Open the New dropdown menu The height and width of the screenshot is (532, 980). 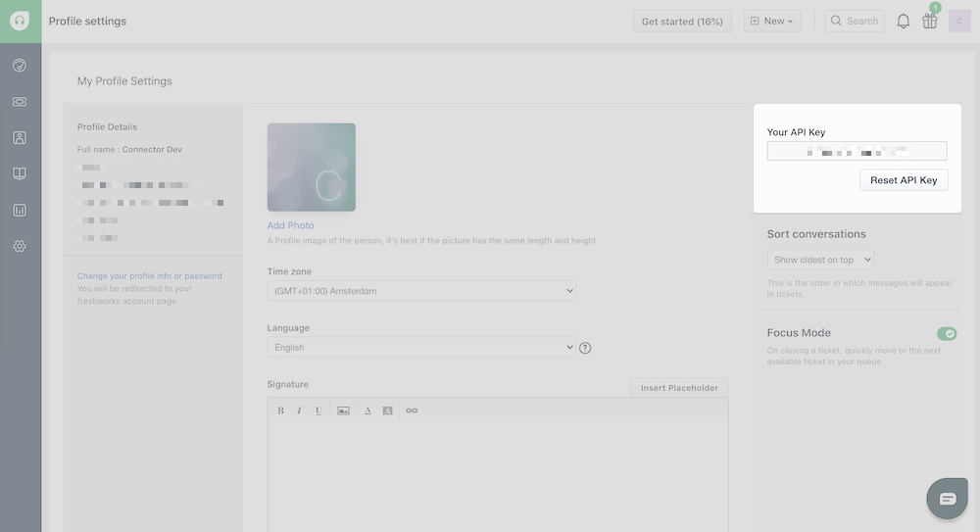click(x=772, y=21)
